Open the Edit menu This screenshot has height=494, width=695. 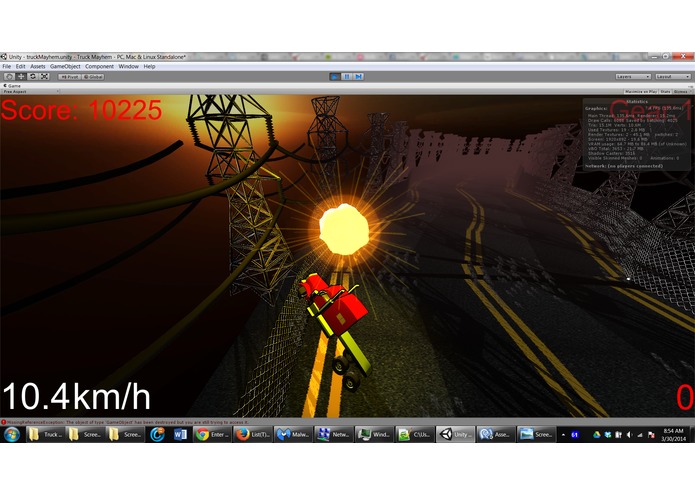coord(20,66)
